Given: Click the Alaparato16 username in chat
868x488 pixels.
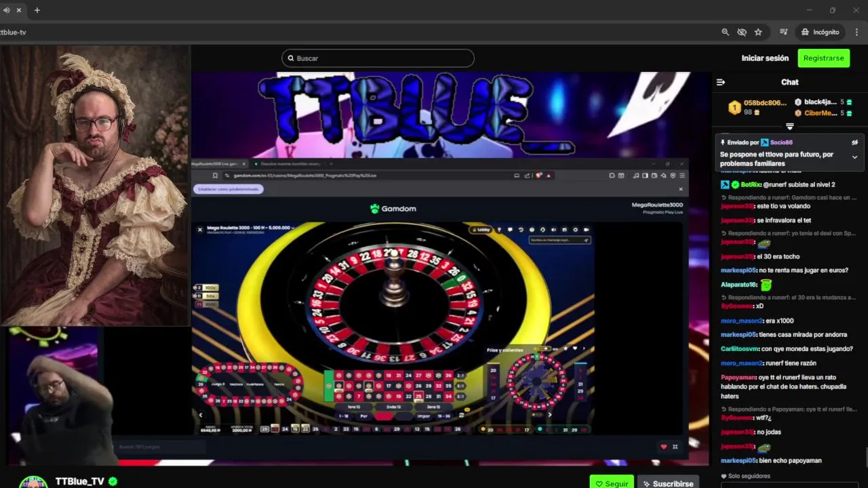Looking at the screenshot, I should tap(738, 285).
